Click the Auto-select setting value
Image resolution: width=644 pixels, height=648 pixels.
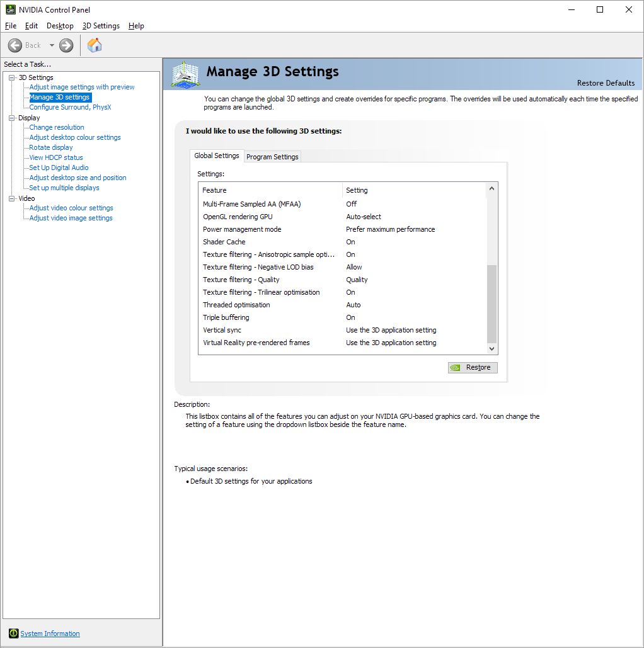coord(364,217)
